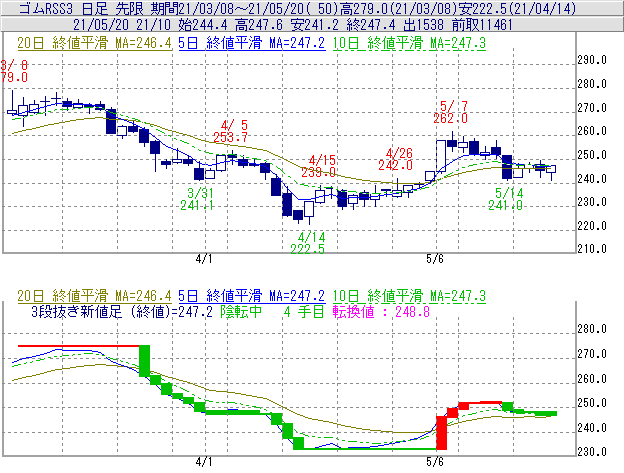Click the low value 安222.5(21/04/14)
The height and width of the screenshot is (473, 624).
click(x=517, y=8)
